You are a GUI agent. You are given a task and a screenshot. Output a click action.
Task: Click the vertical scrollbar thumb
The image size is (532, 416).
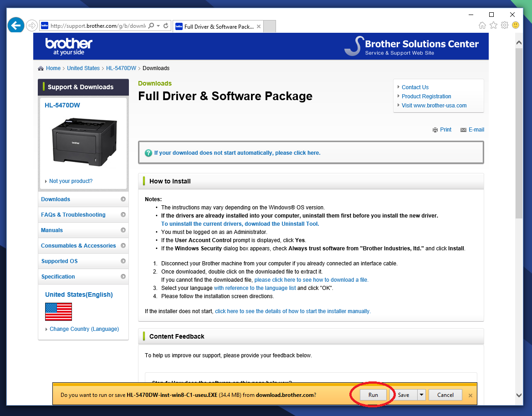pyautogui.click(x=519, y=133)
